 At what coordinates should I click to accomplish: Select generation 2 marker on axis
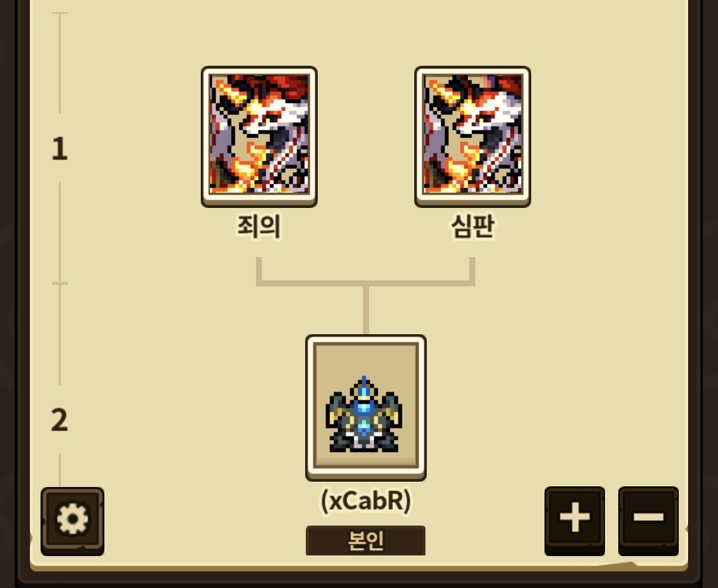pyautogui.click(x=60, y=420)
